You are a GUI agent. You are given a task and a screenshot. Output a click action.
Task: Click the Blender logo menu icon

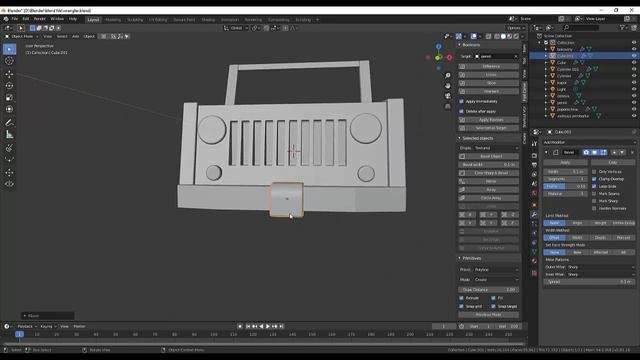[6, 19]
